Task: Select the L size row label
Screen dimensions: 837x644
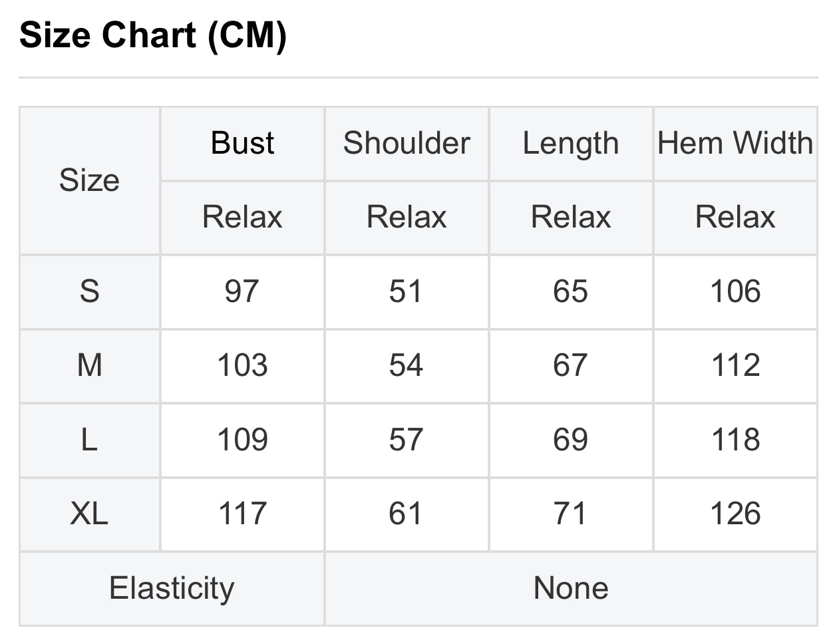Action: [90, 440]
